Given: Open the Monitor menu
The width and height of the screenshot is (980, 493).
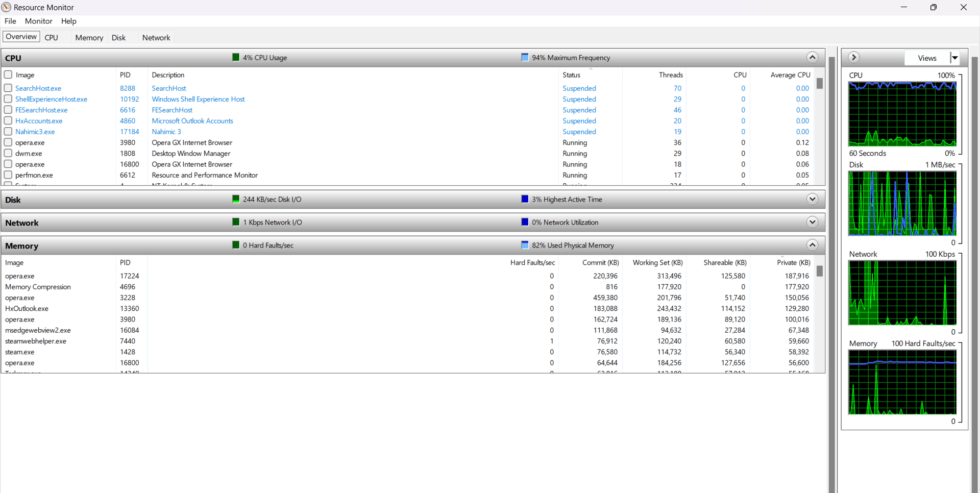Looking at the screenshot, I should (x=39, y=21).
